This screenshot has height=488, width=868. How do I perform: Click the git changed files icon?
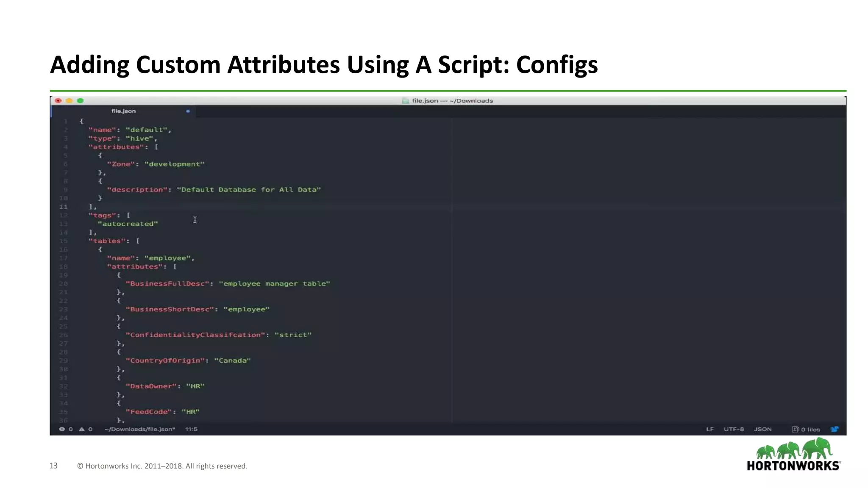point(795,429)
